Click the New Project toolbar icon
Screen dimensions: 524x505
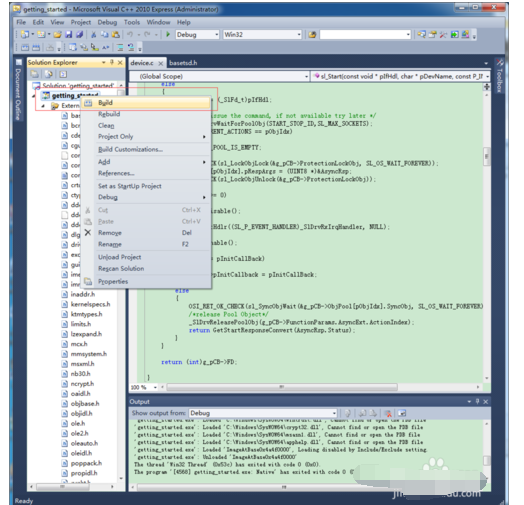click(25, 34)
